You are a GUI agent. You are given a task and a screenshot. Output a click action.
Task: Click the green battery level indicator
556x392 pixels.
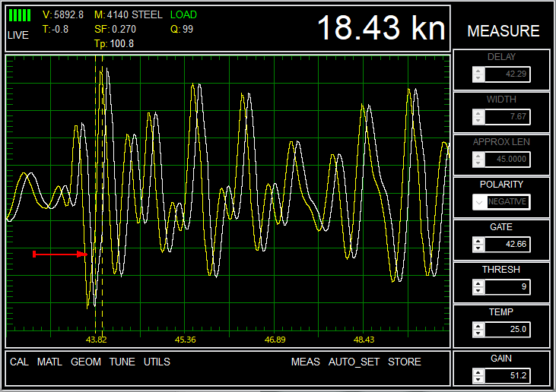(x=20, y=15)
